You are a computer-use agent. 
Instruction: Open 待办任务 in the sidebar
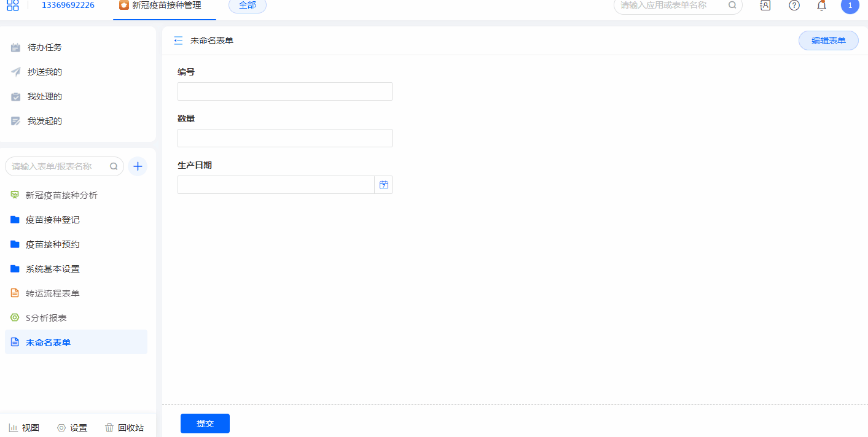coord(44,47)
